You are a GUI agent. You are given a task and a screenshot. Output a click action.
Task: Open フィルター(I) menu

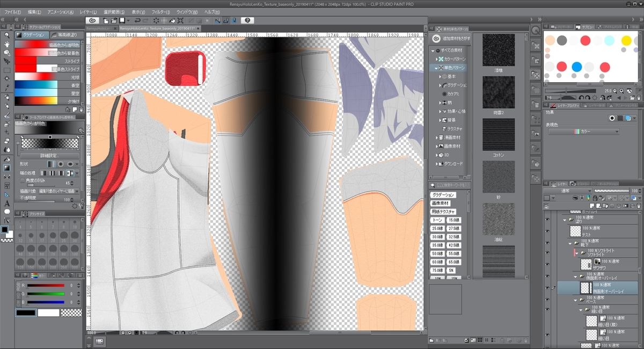coord(160,12)
